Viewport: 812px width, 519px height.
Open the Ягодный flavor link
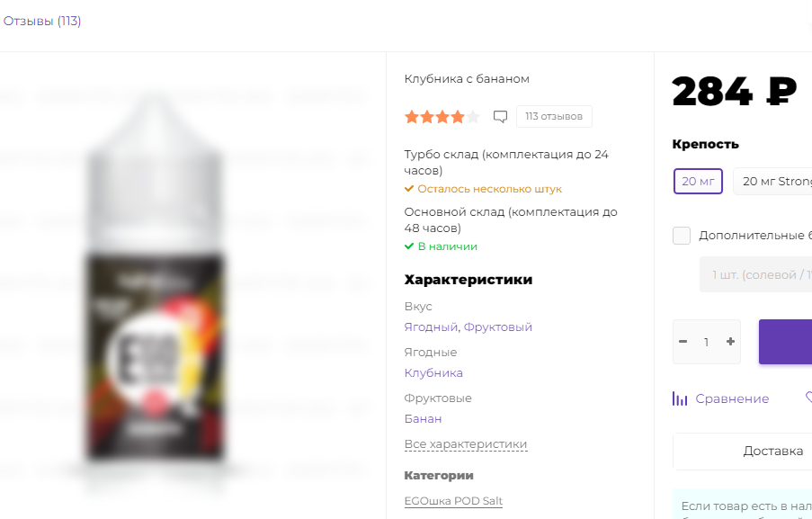(431, 327)
